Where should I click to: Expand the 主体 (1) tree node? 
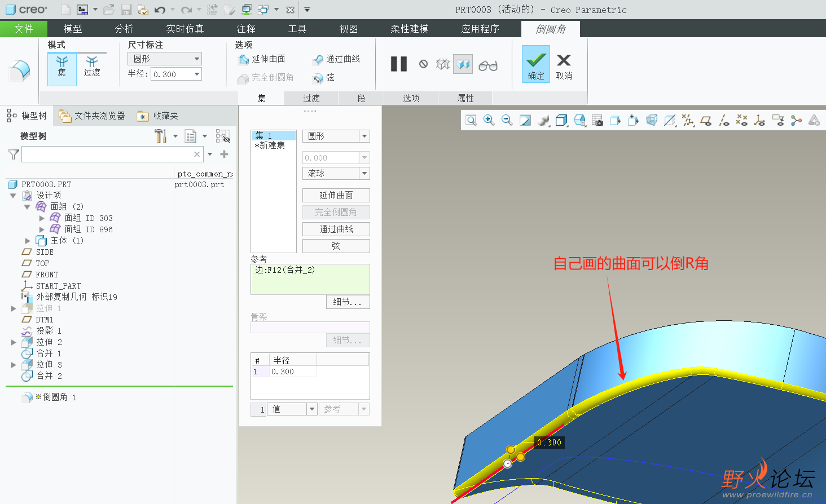point(28,241)
